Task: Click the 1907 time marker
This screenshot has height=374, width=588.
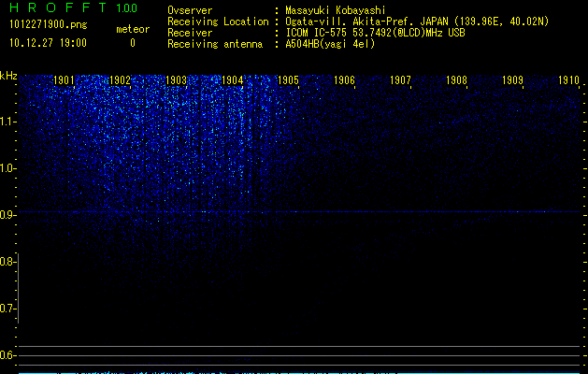Action: pos(400,80)
